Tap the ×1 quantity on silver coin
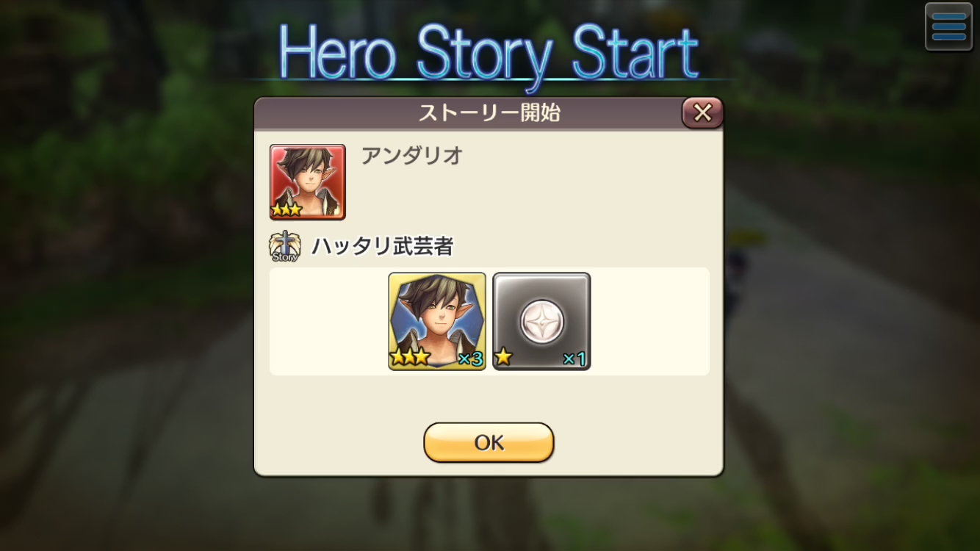The image size is (980, 551). (574, 359)
